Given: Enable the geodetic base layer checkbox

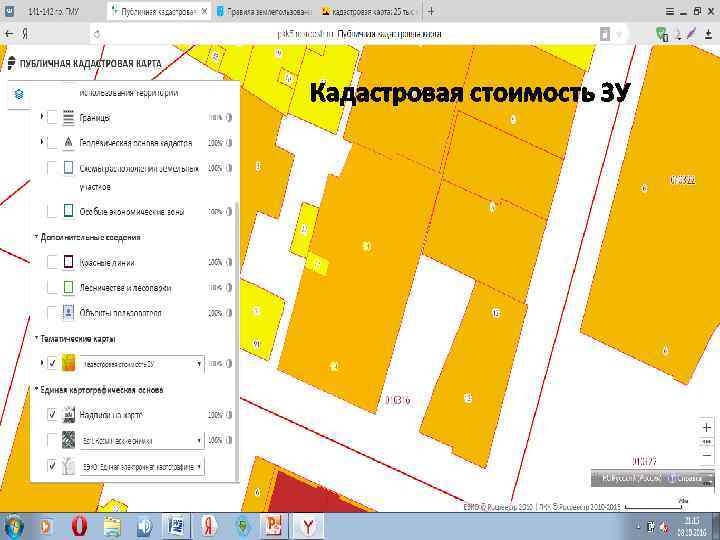Looking at the screenshot, I should (52, 143).
